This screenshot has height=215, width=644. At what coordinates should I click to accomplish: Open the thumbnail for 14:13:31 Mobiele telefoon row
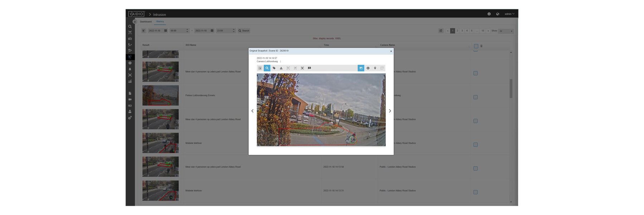[160, 191]
